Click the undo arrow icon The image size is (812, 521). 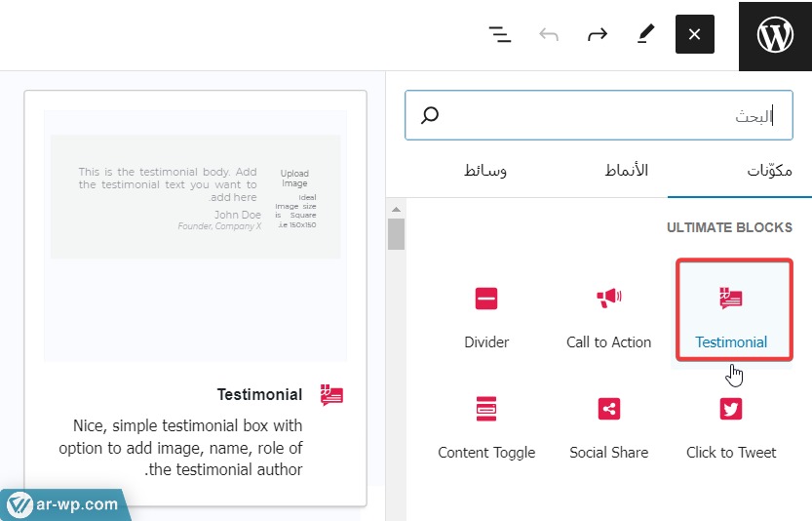click(x=549, y=35)
